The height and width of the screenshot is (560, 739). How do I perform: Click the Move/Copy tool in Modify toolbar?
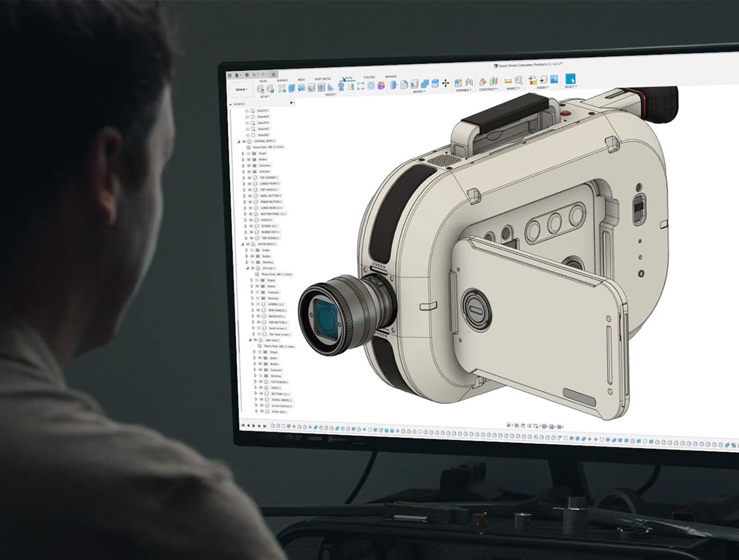pos(446,83)
